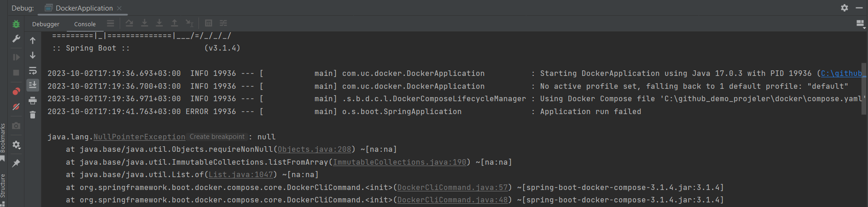Open debugger settings gear dropdown in left sidebar
The image size is (868, 207).
click(x=16, y=145)
